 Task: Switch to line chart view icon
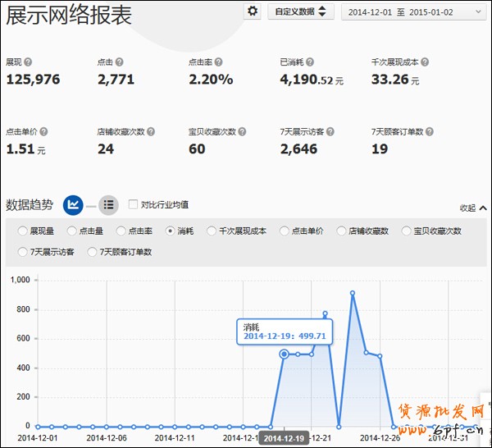click(73, 204)
